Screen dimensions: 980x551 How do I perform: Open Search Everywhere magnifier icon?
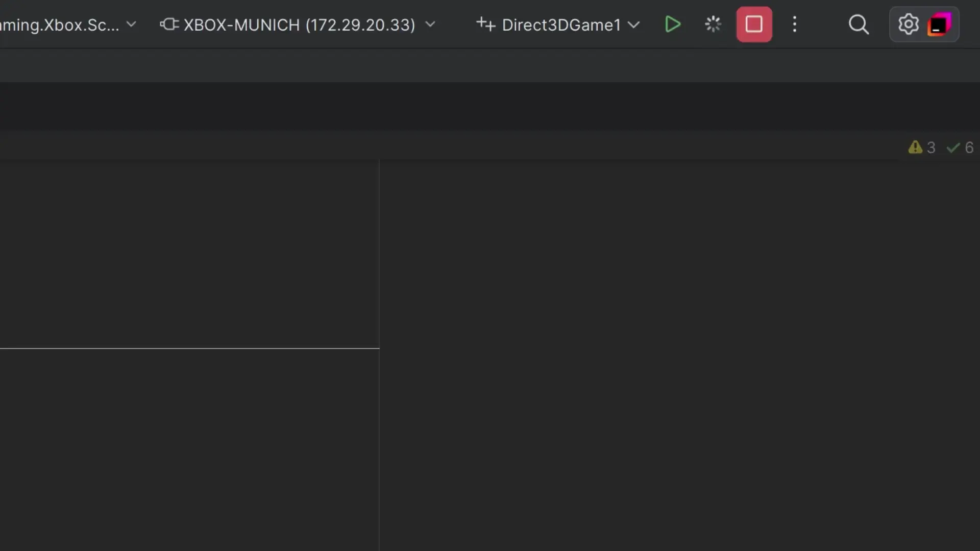[859, 24]
